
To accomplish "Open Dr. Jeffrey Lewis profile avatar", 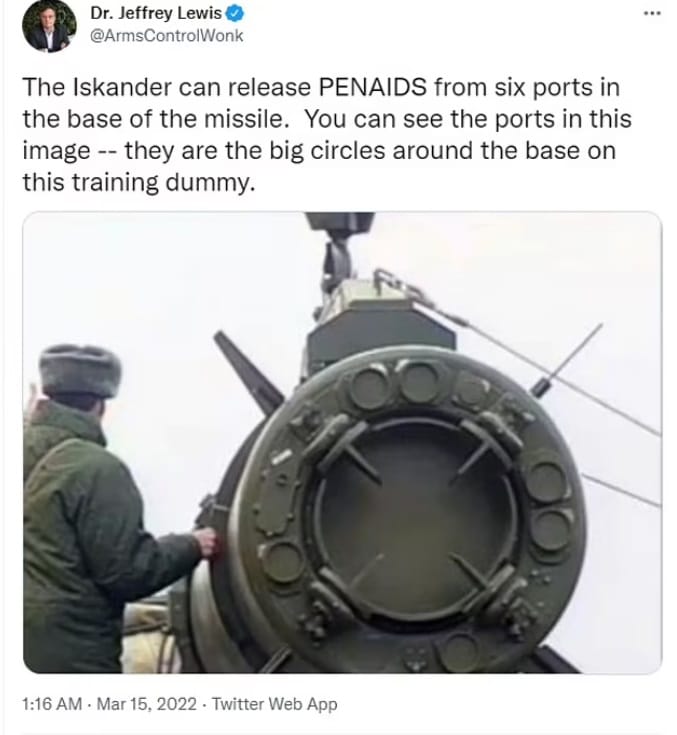I will tap(49, 26).
